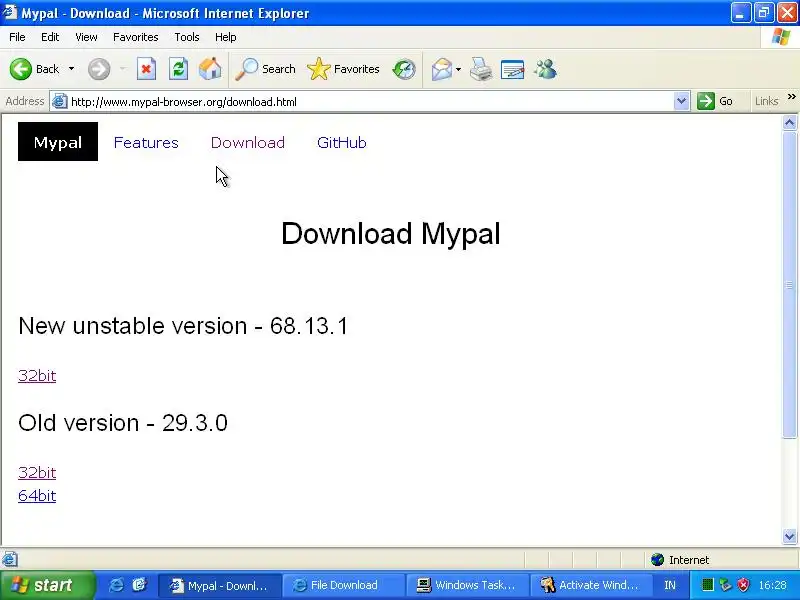Open the Start menu
The height and width of the screenshot is (600, 800).
tap(47, 585)
